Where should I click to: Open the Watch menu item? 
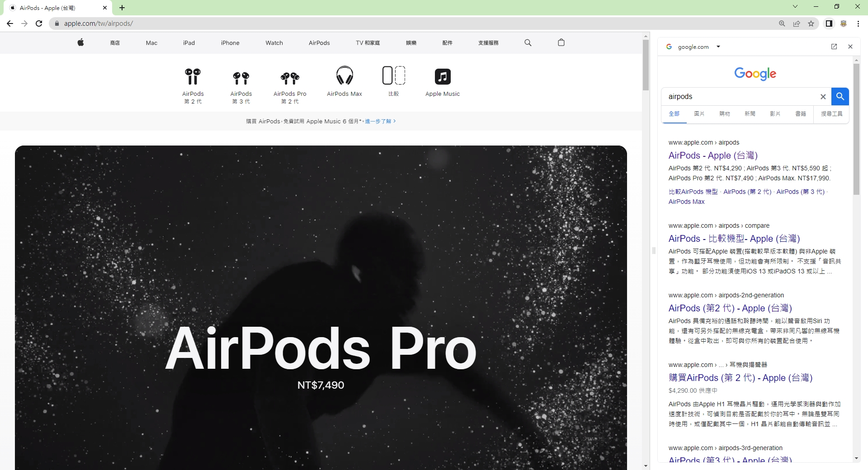coord(274,43)
